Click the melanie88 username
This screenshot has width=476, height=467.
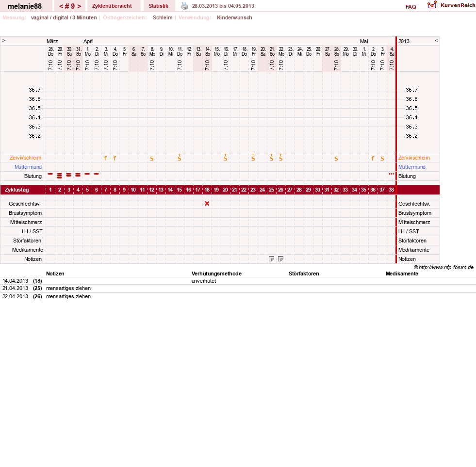point(25,6)
